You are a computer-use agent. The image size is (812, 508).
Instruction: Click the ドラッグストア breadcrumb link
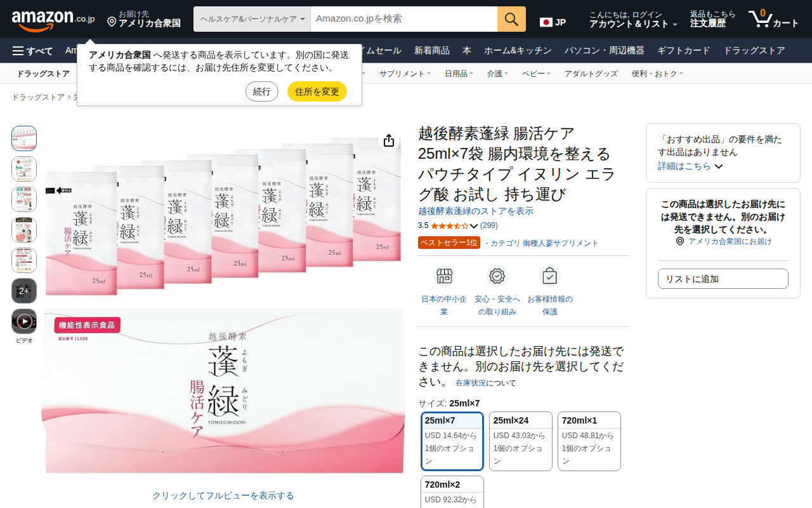(x=38, y=97)
